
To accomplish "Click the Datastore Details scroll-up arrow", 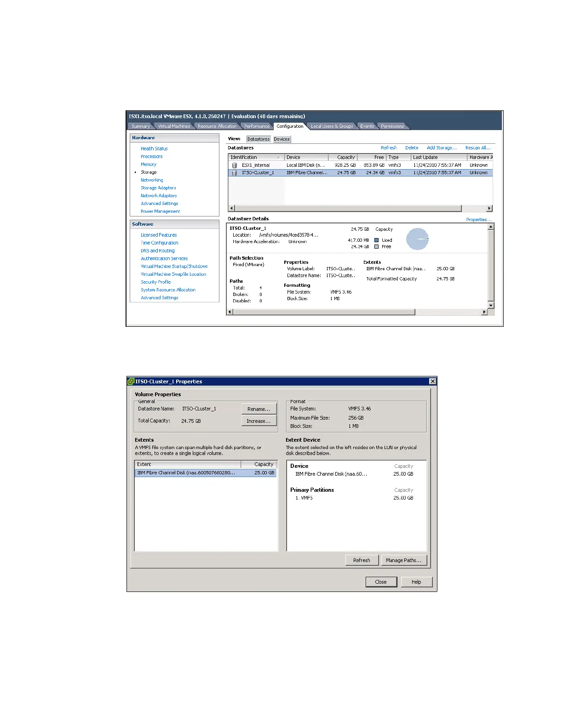I will pos(491,227).
